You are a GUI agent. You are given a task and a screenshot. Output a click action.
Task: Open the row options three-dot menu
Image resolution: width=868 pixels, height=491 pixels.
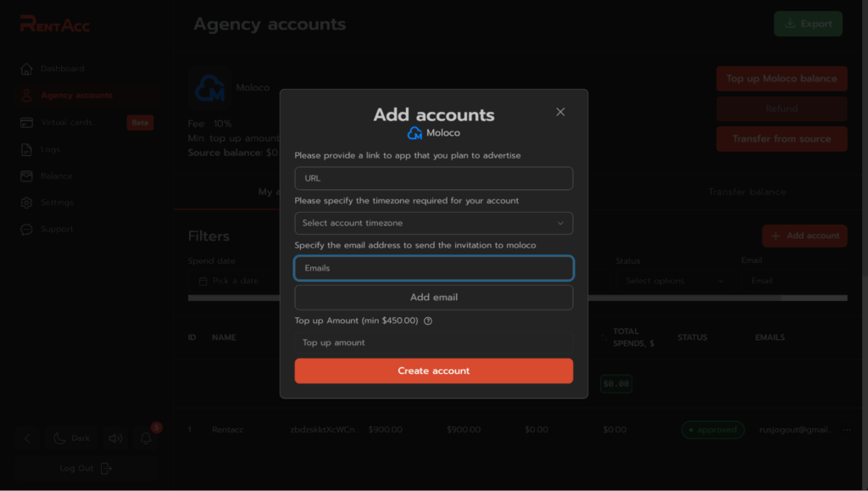pos(847,430)
